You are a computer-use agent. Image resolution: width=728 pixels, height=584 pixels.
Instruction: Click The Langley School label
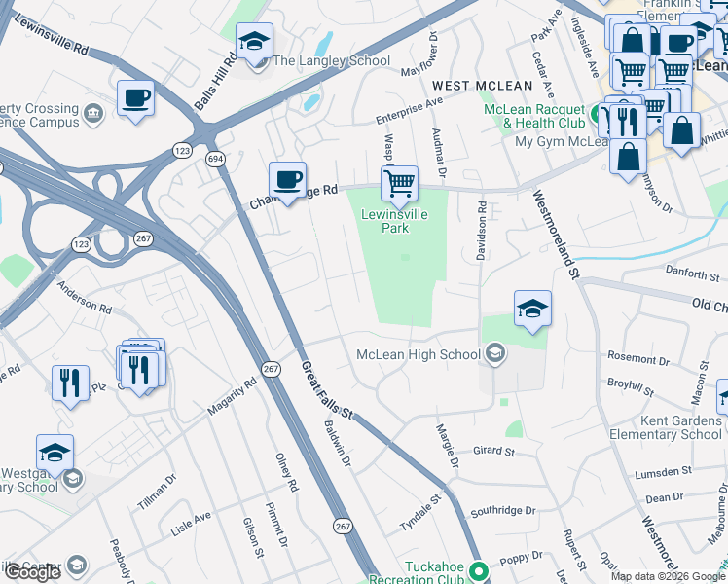click(332, 60)
